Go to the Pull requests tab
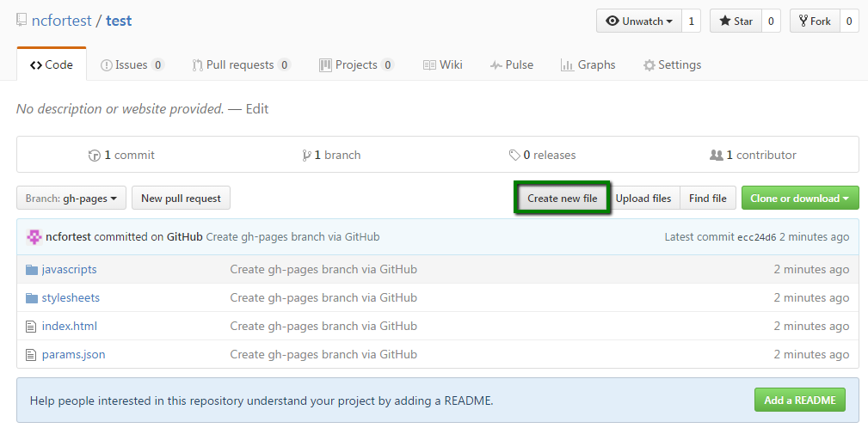 pos(242,64)
